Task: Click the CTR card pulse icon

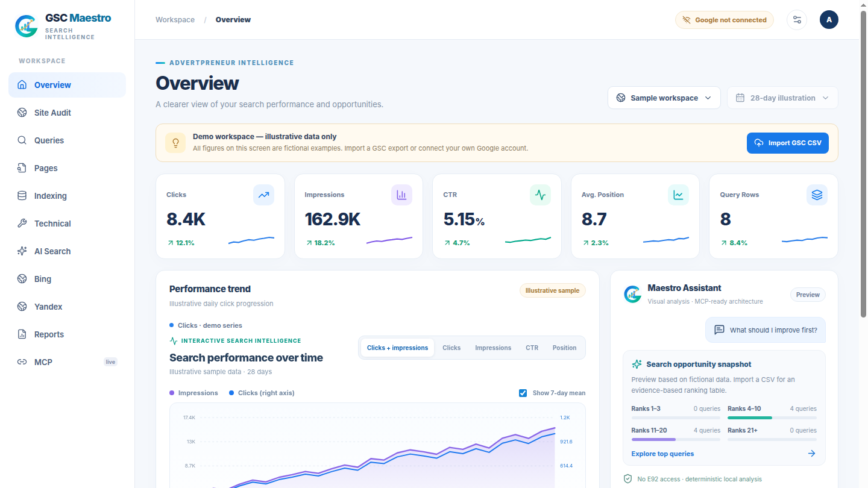Action: click(540, 195)
